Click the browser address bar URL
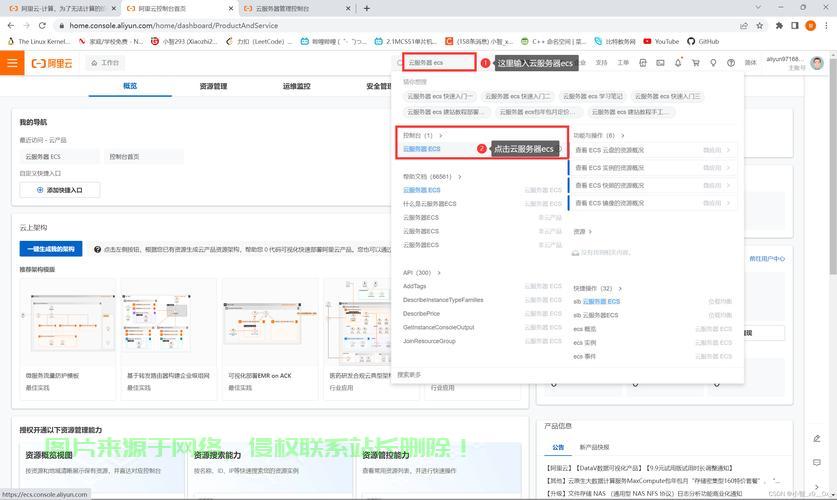This screenshot has width=837, height=500. [173, 26]
